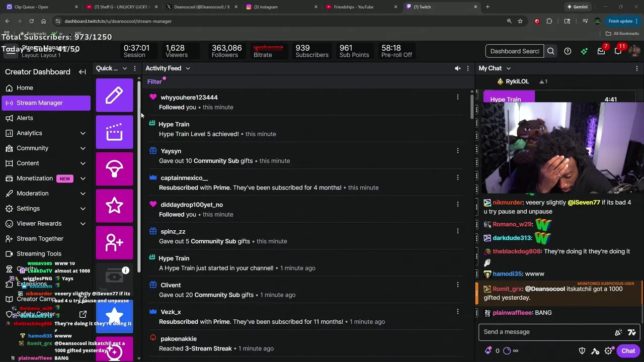This screenshot has width=644, height=362.
Task: Open the moderator sword tools icon
Action: coord(595,351)
